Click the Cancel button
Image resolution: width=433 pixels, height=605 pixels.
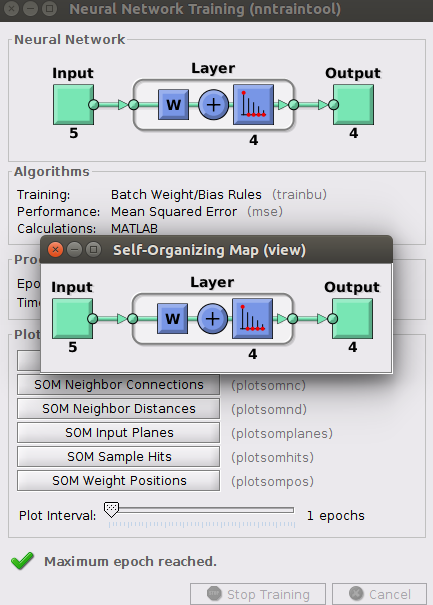point(379,594)
